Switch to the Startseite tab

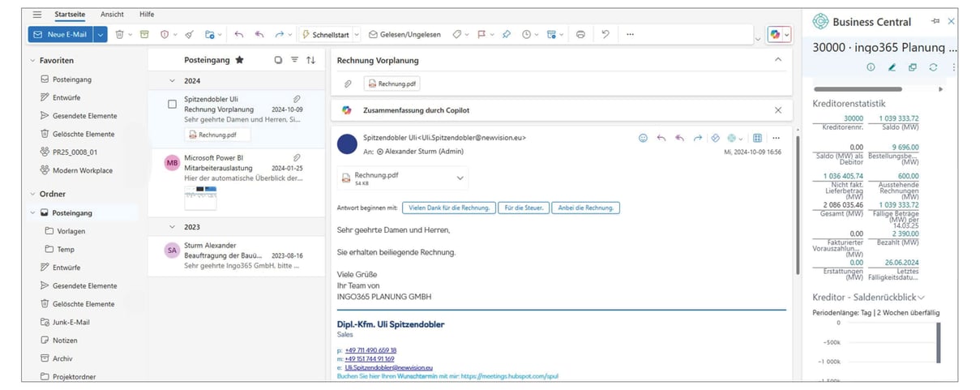[70, 15]
